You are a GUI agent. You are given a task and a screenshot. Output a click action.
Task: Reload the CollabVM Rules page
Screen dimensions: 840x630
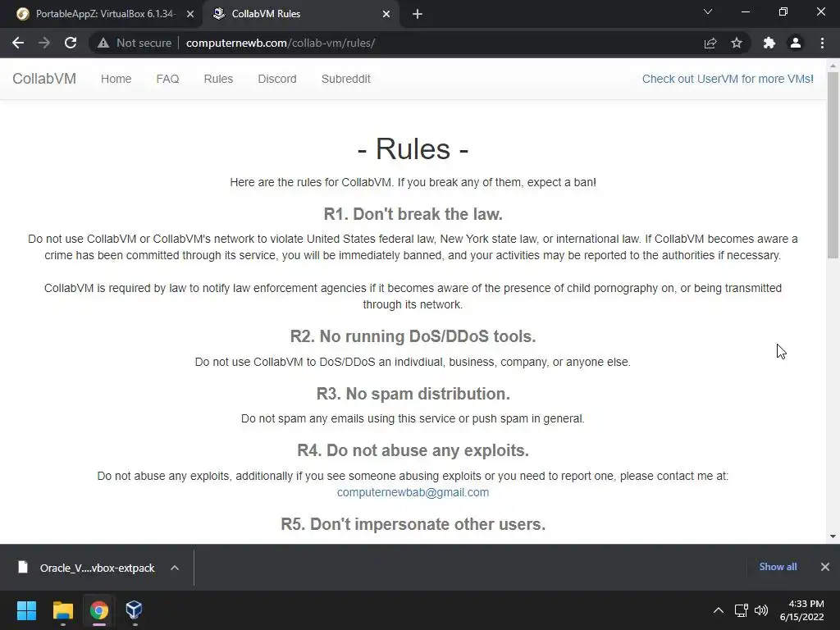(71, 43)
